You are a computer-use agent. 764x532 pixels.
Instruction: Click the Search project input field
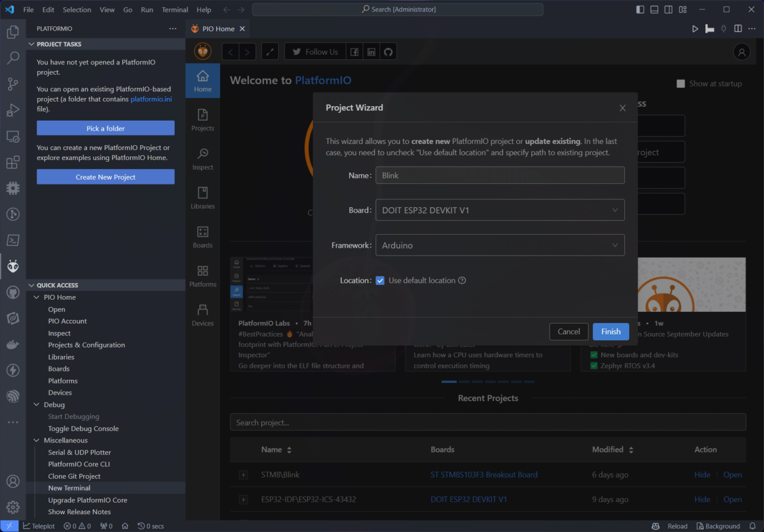click(488, 422)
